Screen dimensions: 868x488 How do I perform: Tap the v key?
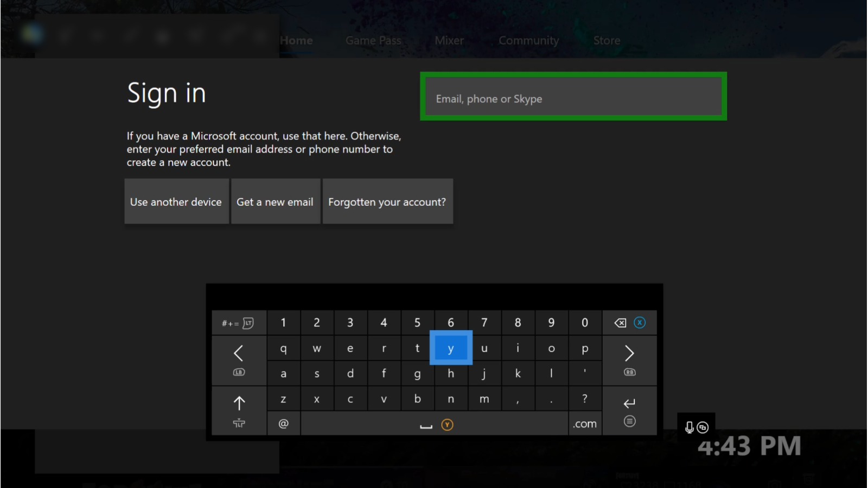pos(384,398)
